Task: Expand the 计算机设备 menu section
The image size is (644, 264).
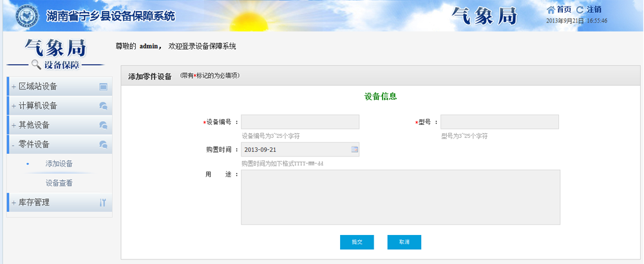Action: 38,106
